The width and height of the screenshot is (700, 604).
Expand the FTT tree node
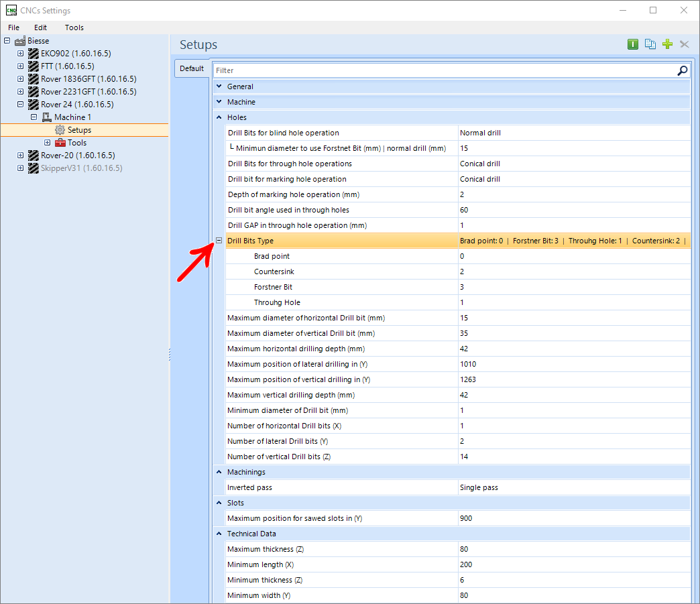[21, 66]
